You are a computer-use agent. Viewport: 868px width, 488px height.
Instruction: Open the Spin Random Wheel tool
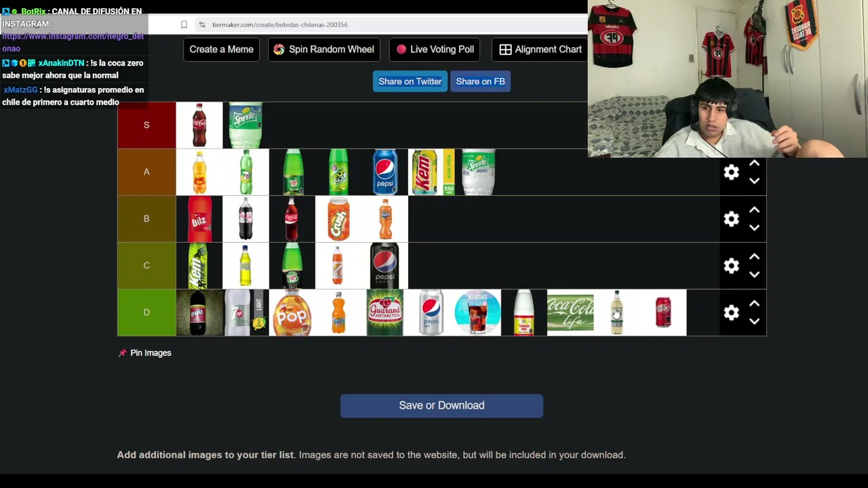(323, 49)
